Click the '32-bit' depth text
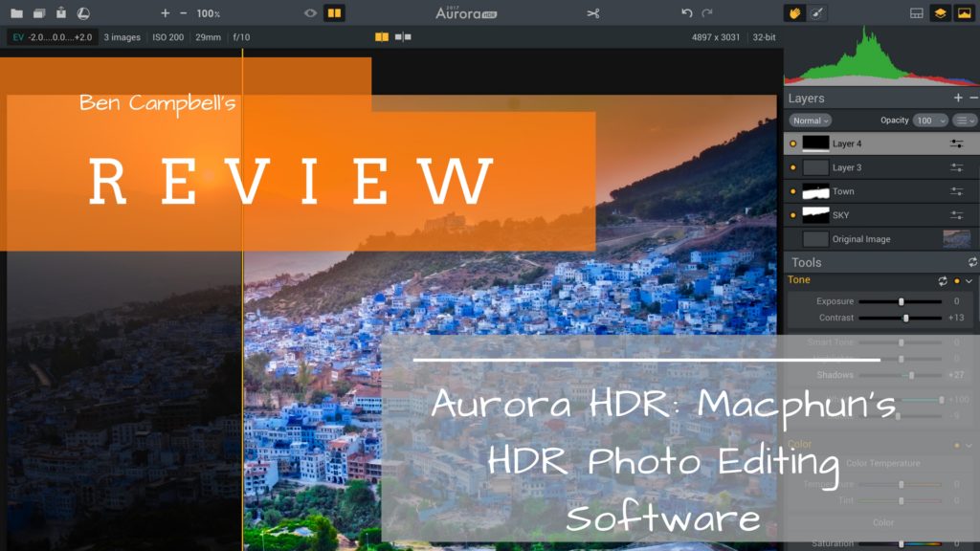 [x=764, y=37]
